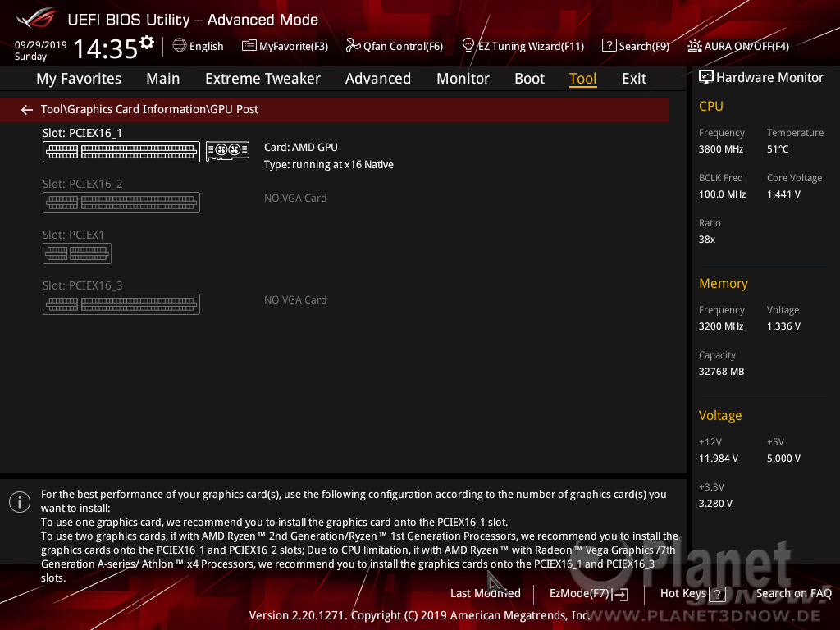The height and width of the screenshot is (630, 840).
Task: Click the breadcrumb Tool\Graphics Card Information\GPU Post
Action: (x=149, y=109)
